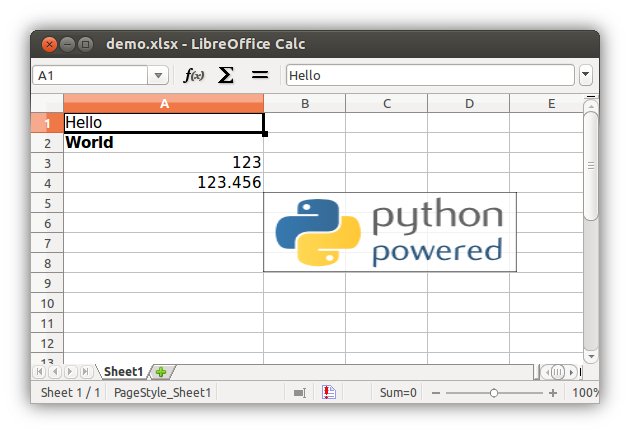Click the Sum=0 status bar field
Viewport: 630px width, 434px height.
[398, 393]
